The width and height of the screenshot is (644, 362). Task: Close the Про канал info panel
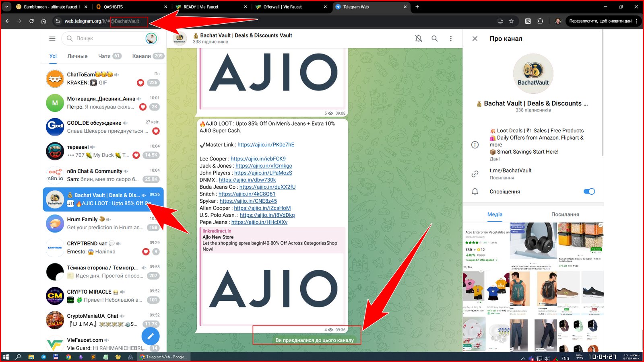(x=475, y=39)
